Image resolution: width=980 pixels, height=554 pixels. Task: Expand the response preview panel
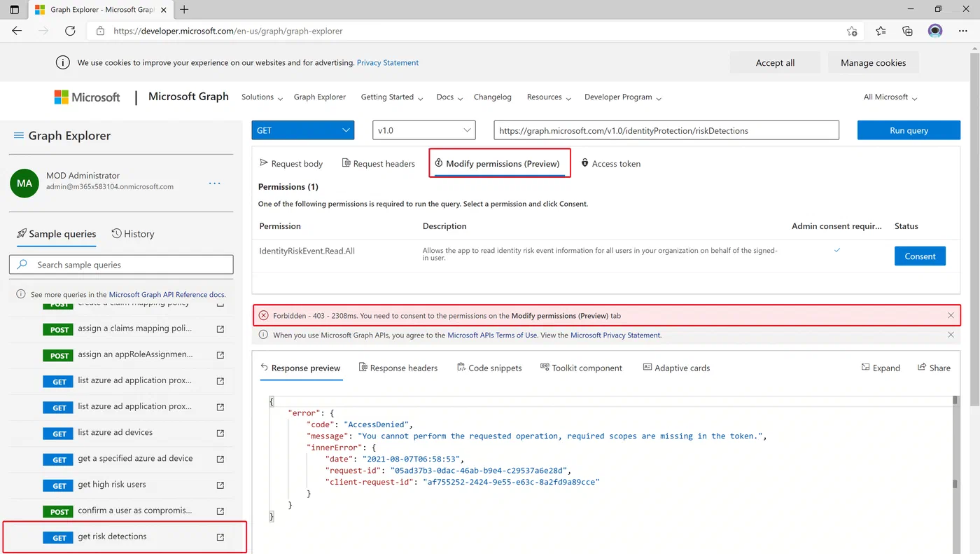(x=881, y=368)
